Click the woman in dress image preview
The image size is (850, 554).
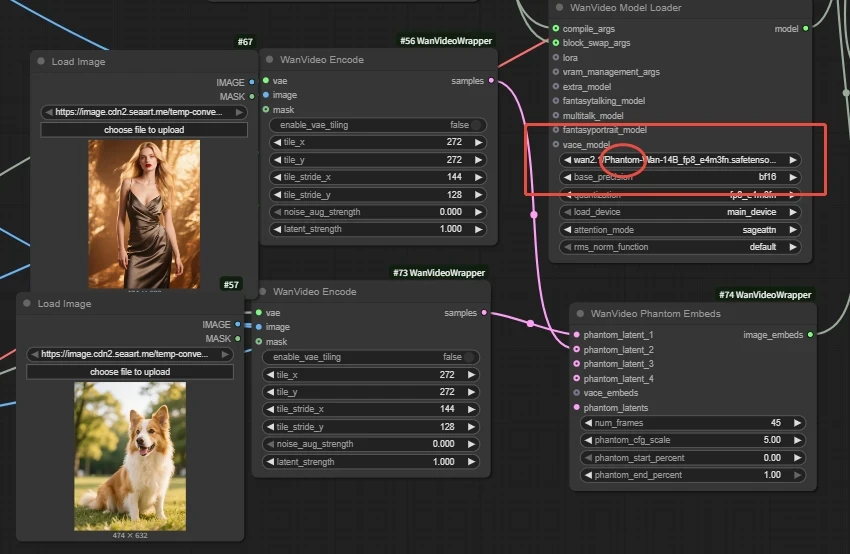pos(144,214)
